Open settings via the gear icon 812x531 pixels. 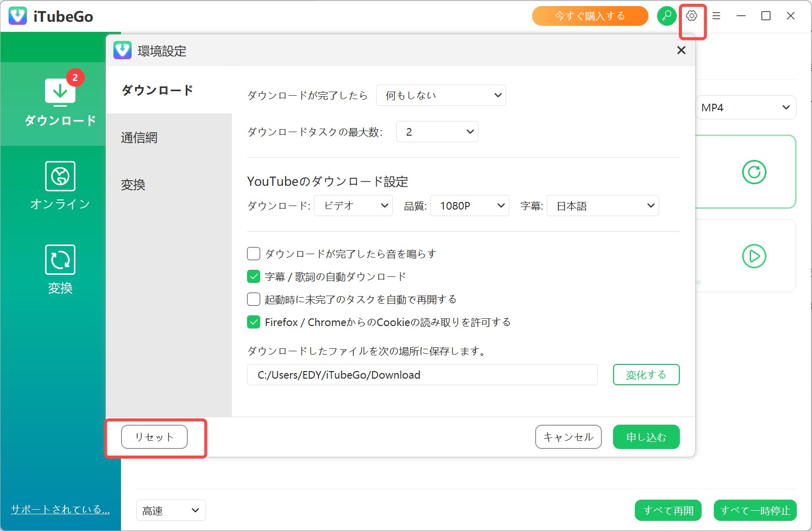click(692, 16)
